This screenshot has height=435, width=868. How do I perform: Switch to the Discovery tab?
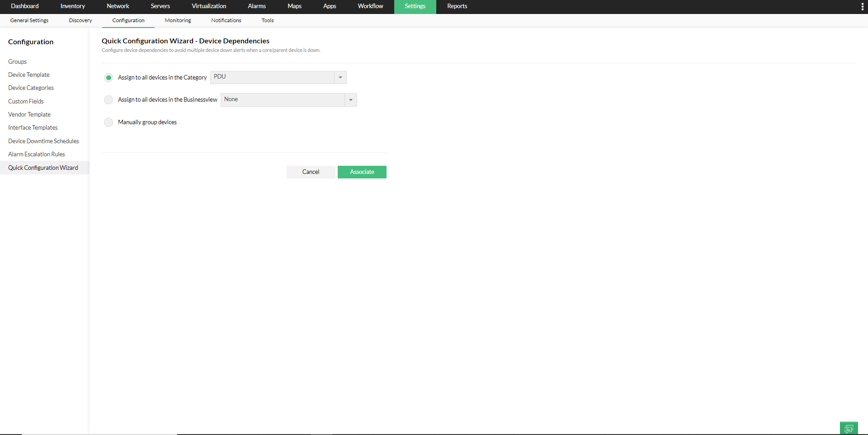point(80,20)
